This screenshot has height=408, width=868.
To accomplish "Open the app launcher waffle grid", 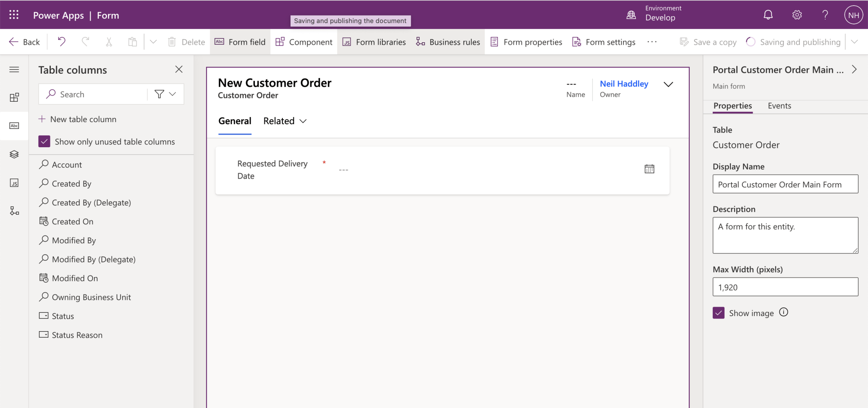I will pos(14,15).
